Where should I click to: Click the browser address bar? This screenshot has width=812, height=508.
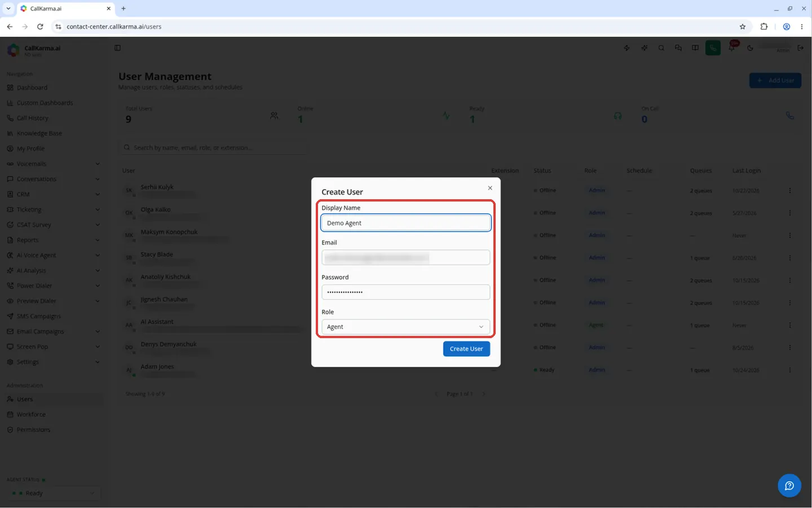[x=395, y=27]
